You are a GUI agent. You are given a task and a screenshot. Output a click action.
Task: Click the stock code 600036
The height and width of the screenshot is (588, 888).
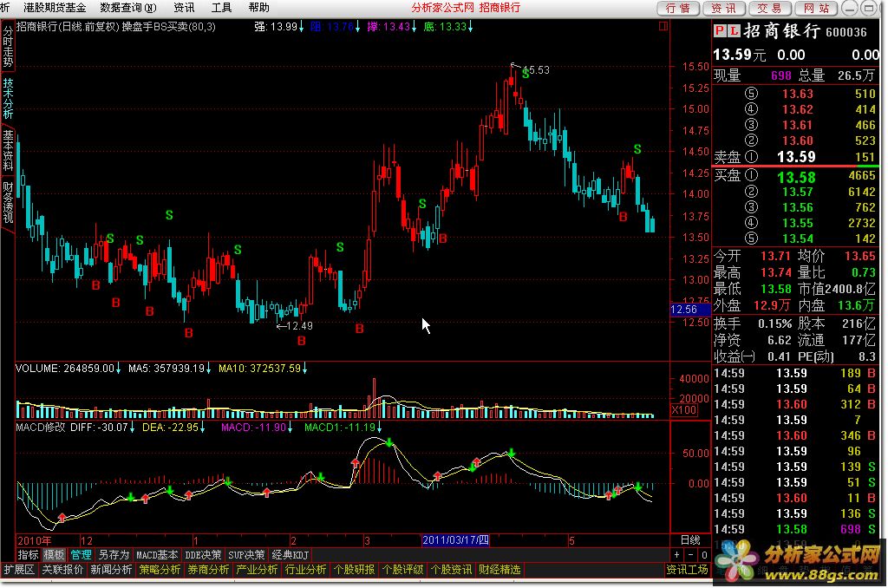click(x=846, y=32)
